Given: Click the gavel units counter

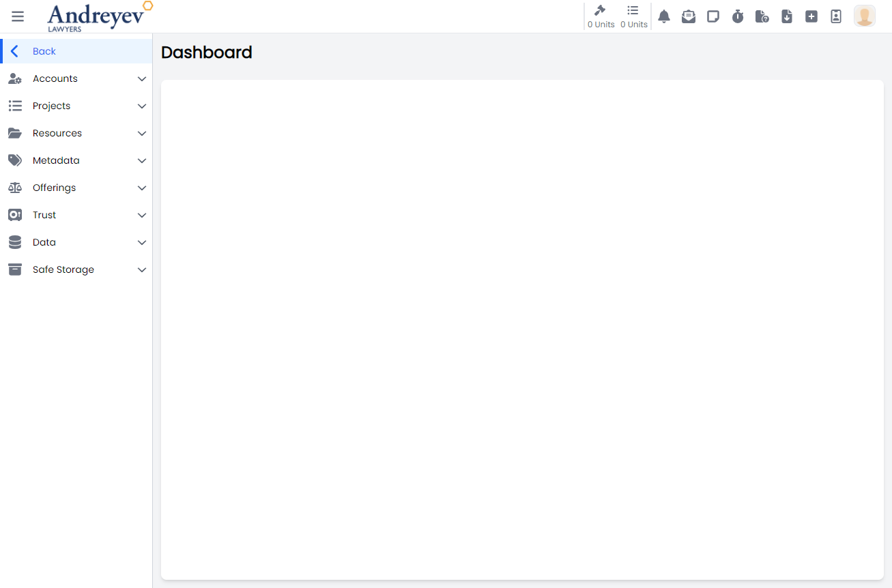Looking at the screenshot, I should coord(601,16).
